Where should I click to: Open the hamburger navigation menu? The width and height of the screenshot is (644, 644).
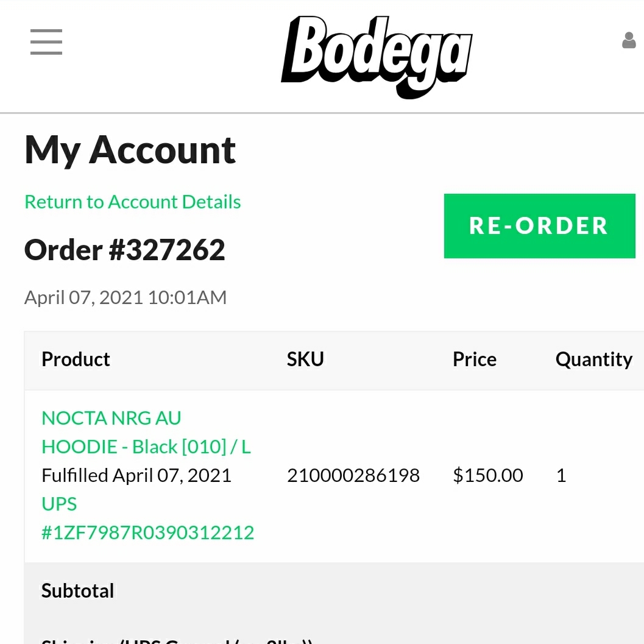(46, 42)
